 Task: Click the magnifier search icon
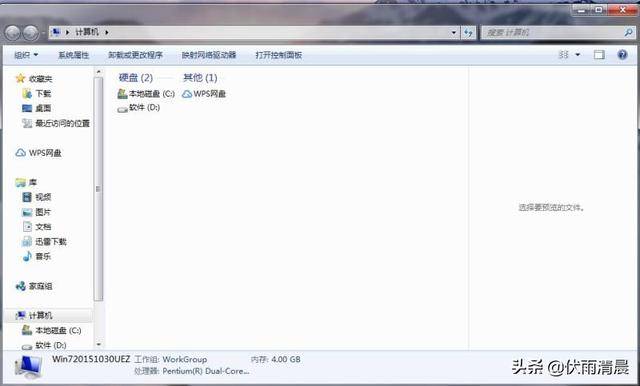(x=629, y=32)
